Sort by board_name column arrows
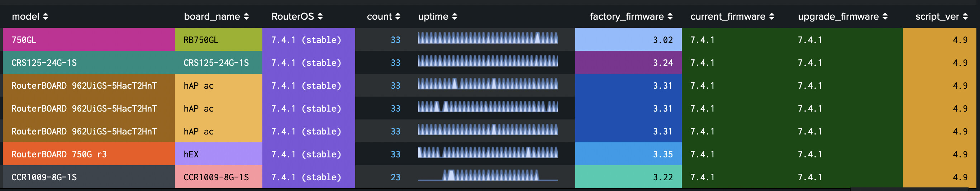The image size is (980, 191). 246,16
